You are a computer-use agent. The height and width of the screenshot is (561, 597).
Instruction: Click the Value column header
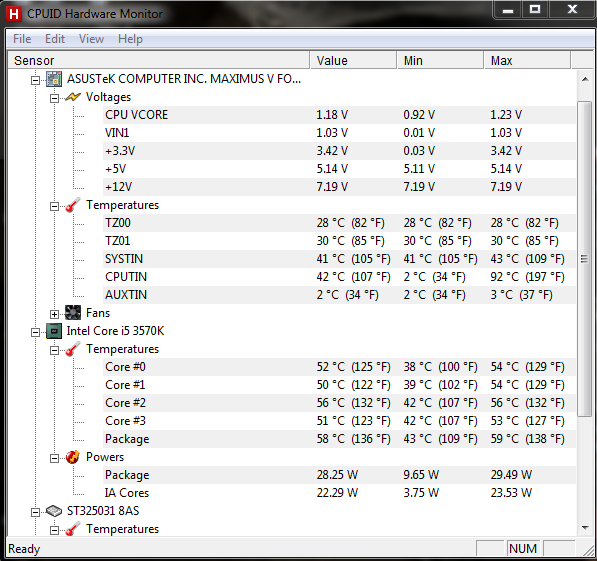(353, 61)
